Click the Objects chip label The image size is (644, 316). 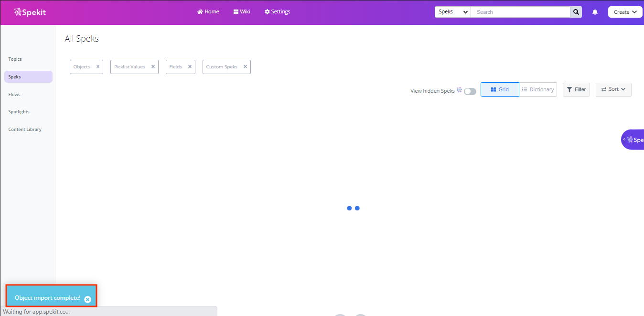point(82,67)
